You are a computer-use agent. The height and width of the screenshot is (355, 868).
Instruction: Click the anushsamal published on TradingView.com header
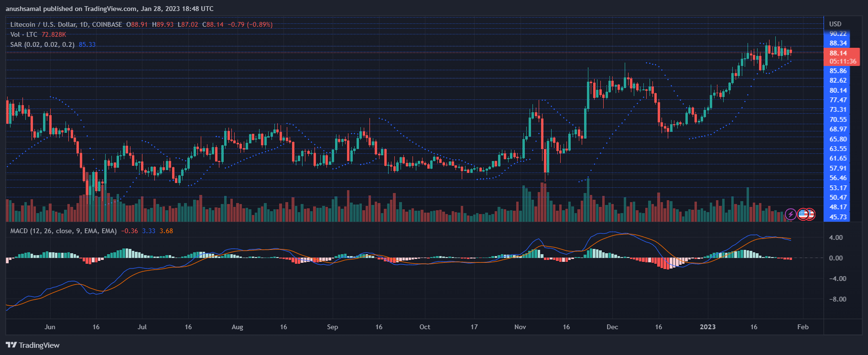[x=109, y=9]
